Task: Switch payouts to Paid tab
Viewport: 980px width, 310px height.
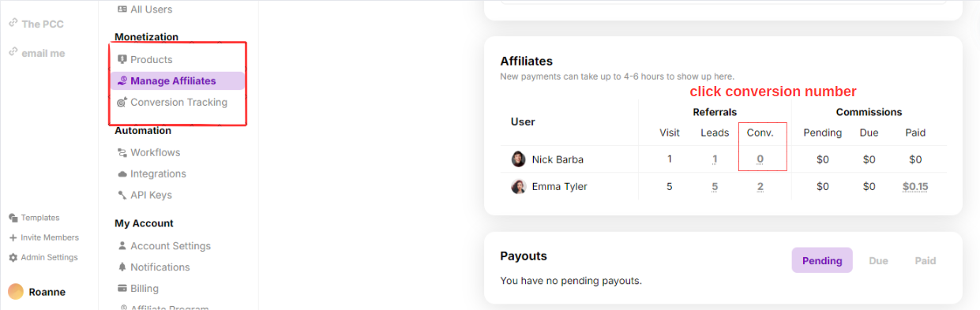Action: pyautogui.click(x=926, y=260)
